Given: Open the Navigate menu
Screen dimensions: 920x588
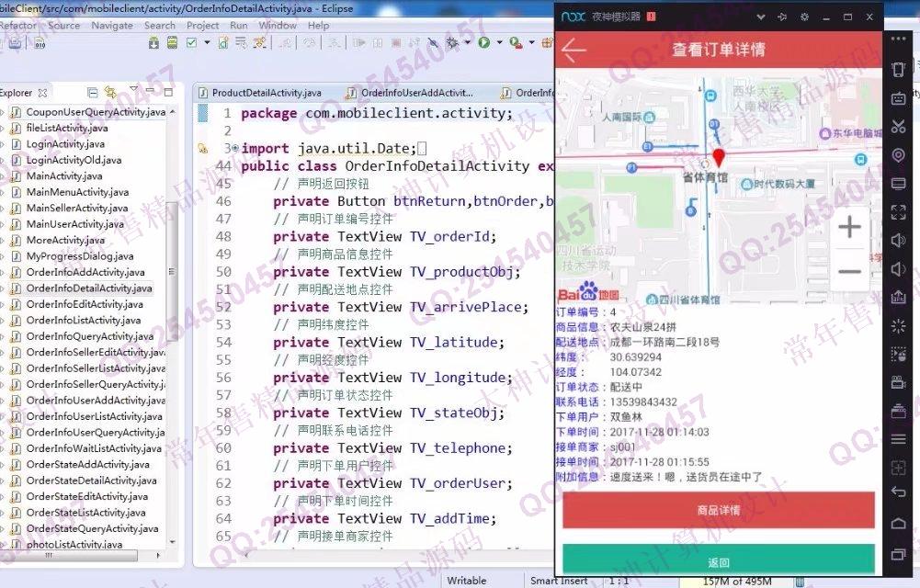Looking at the screenshot, I should point(111,26).
